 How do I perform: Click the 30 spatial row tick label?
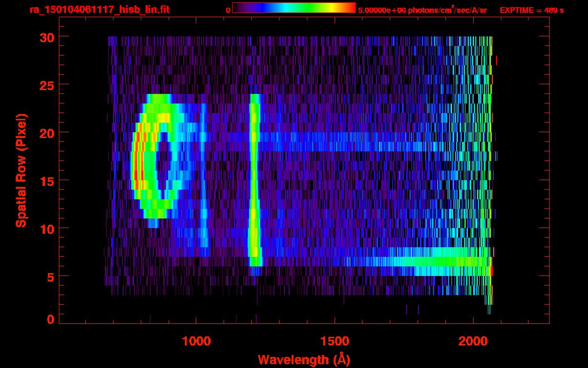pos(47,37)
